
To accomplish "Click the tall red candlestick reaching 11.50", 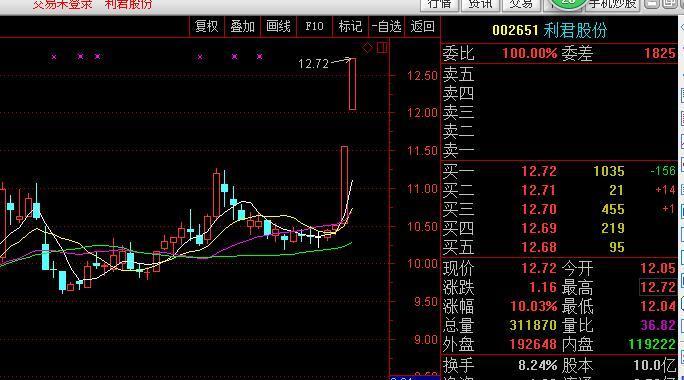I will pos(344,184).
